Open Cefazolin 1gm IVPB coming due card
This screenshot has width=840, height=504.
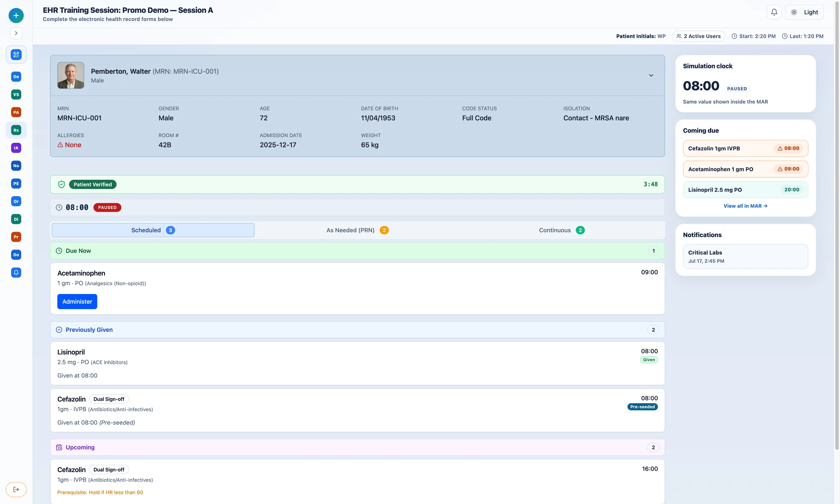pyautogui.click(x=745, y=148)
